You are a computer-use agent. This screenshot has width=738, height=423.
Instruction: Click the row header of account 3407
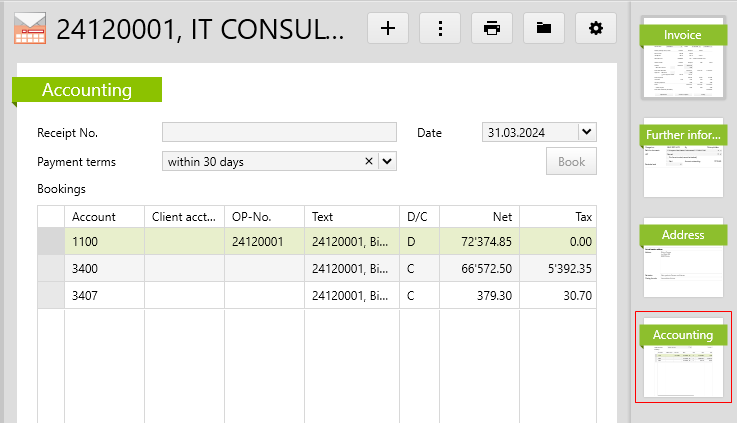click(50, 296)
